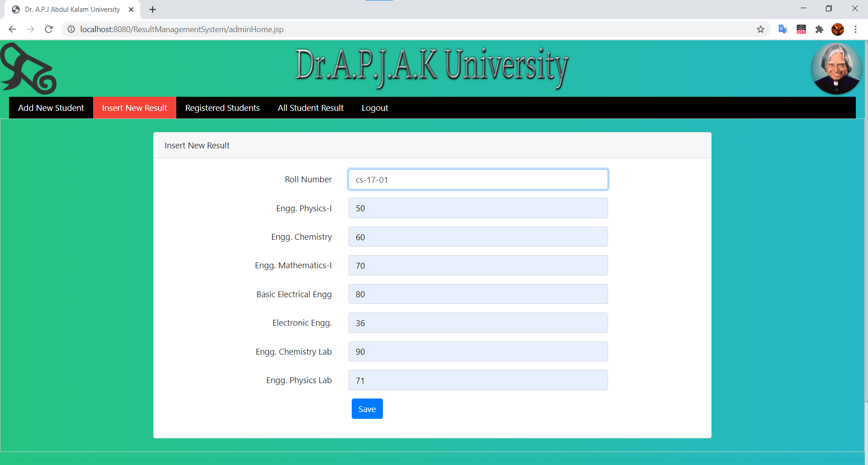Click the browser address bar URL
This screenshot has height=465, width=868.
coord(182,29)
